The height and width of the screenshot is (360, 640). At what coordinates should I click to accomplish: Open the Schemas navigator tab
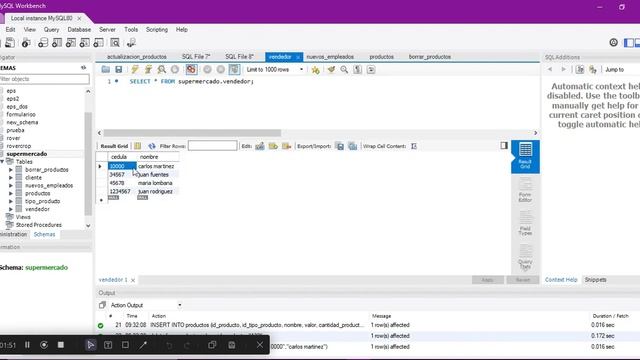(44, 234)
